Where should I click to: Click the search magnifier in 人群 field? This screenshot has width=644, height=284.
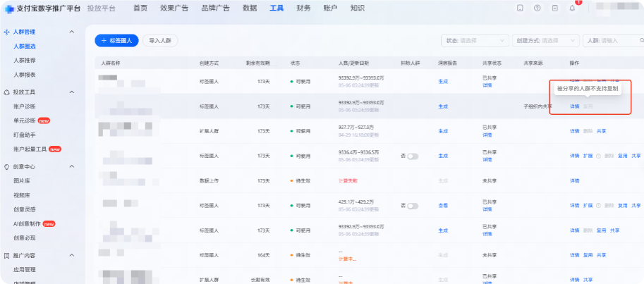click(642, 41)
